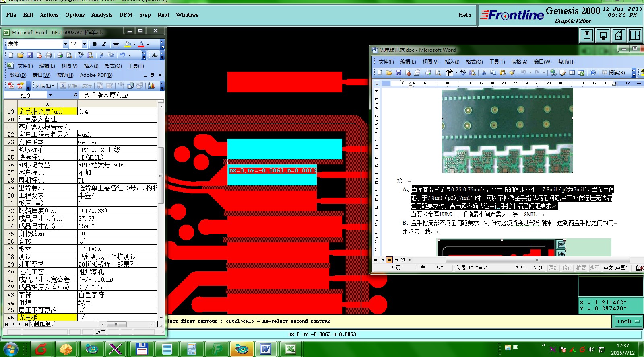
Task: Select the 制作单 sheet tab
Action: point(42,324)
